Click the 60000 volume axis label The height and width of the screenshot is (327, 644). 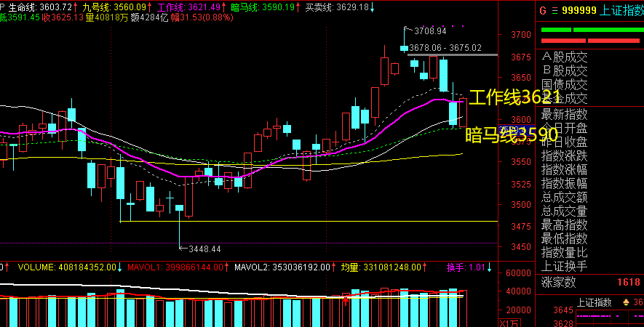[x=518, y=273]
